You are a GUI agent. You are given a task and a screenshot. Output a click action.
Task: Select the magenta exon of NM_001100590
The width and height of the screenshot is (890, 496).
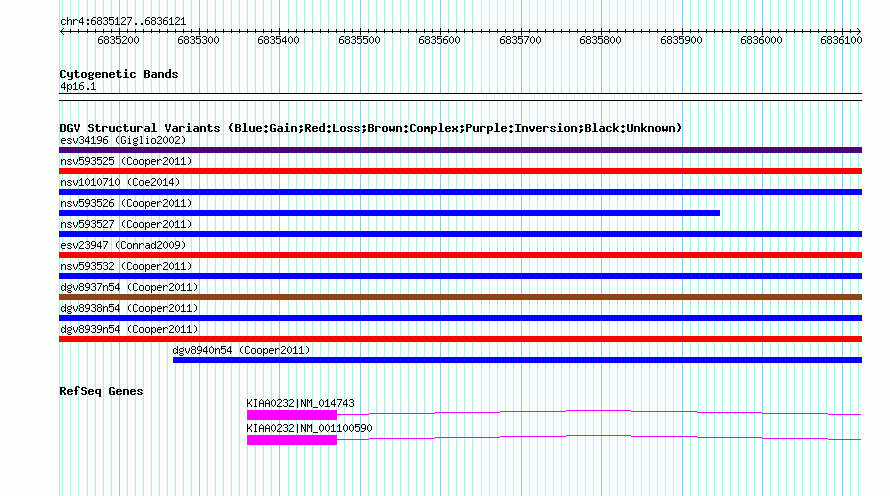point(292,440)
